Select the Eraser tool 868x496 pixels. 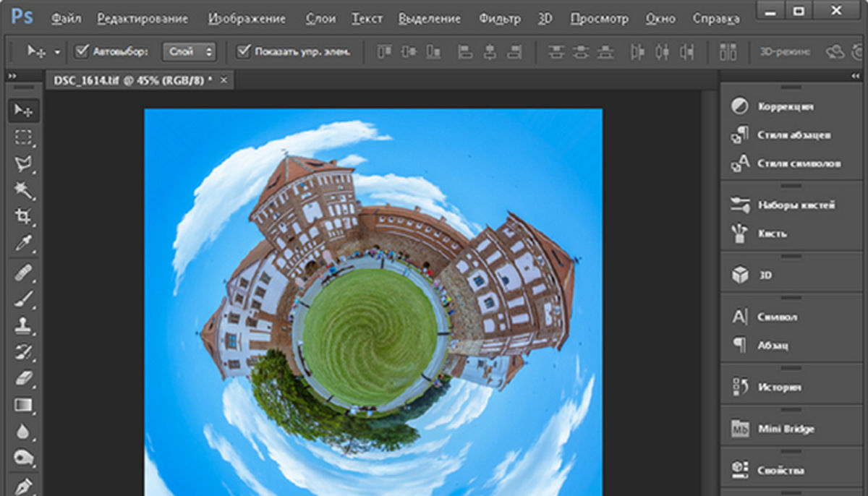(x=24, y=378)
